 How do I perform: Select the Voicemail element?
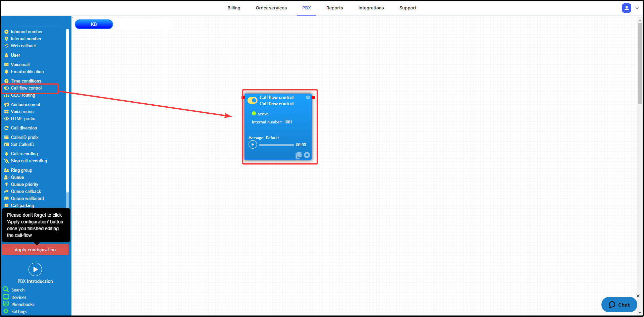click(x=20, y=65)
